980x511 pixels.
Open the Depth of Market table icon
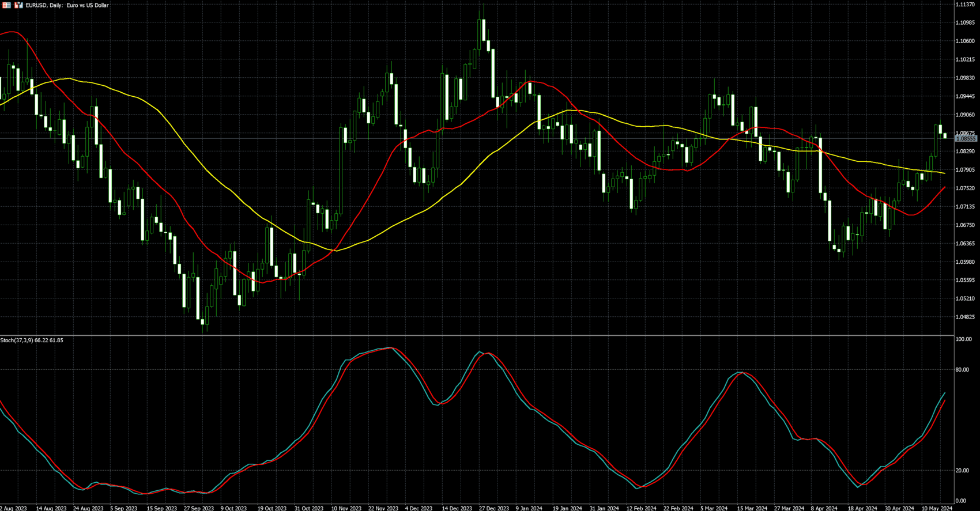coord(7,5)
